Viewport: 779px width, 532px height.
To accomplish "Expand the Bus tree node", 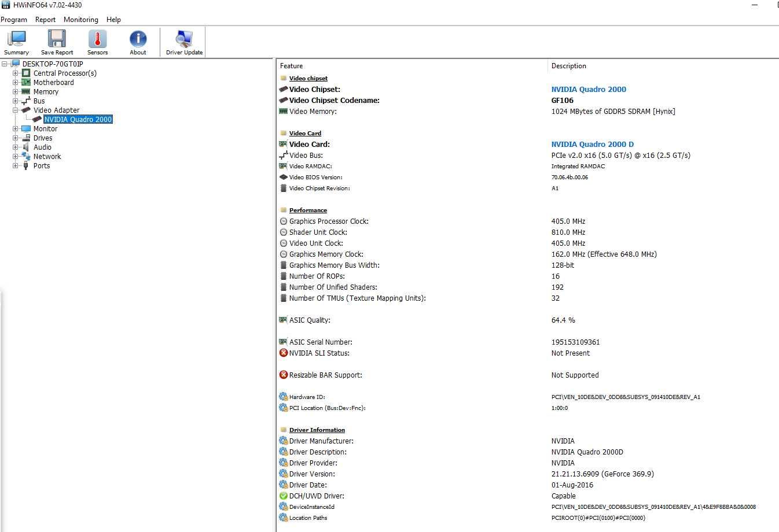I will (16, 101).
